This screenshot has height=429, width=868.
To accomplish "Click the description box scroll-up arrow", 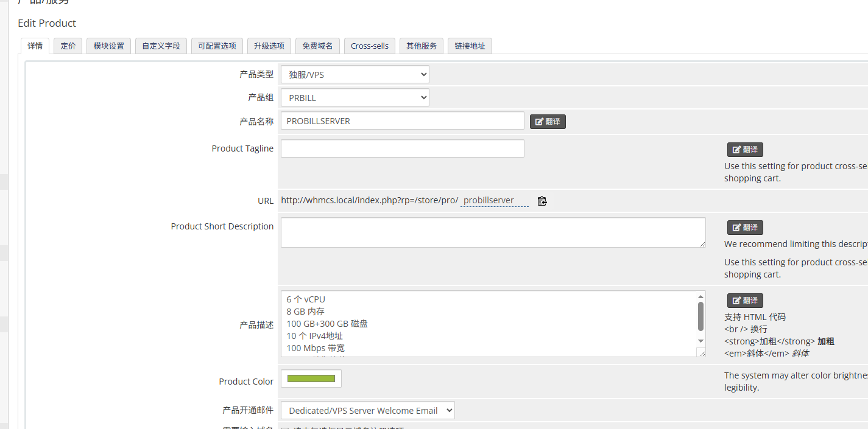I will tap(700, 296).
